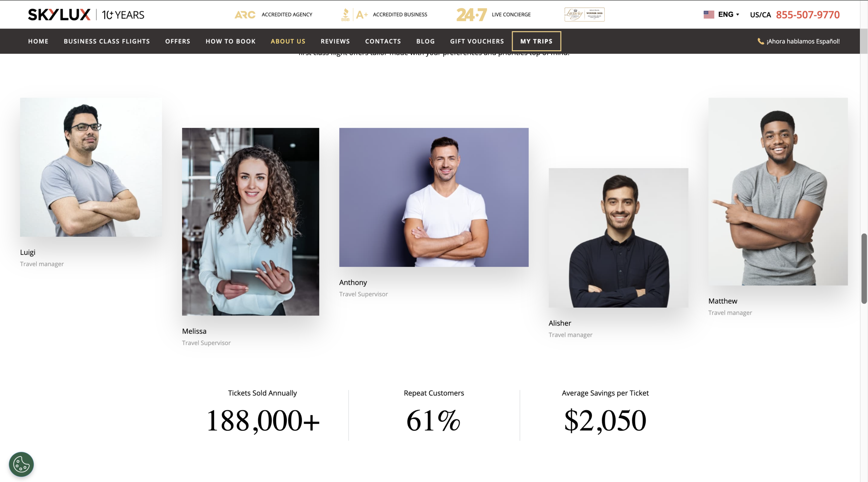The image size is (868, 482).
Task: Click Melissa's team photo
Action: (x=251, y=221)
